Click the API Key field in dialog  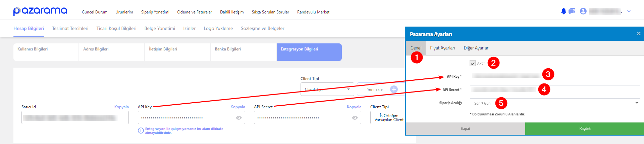coord(555,76)
